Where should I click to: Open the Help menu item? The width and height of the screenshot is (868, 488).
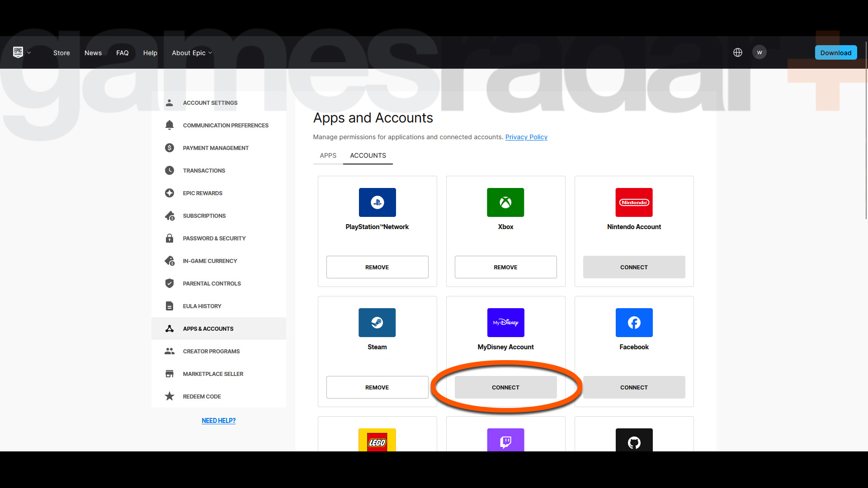coord(150,53)
